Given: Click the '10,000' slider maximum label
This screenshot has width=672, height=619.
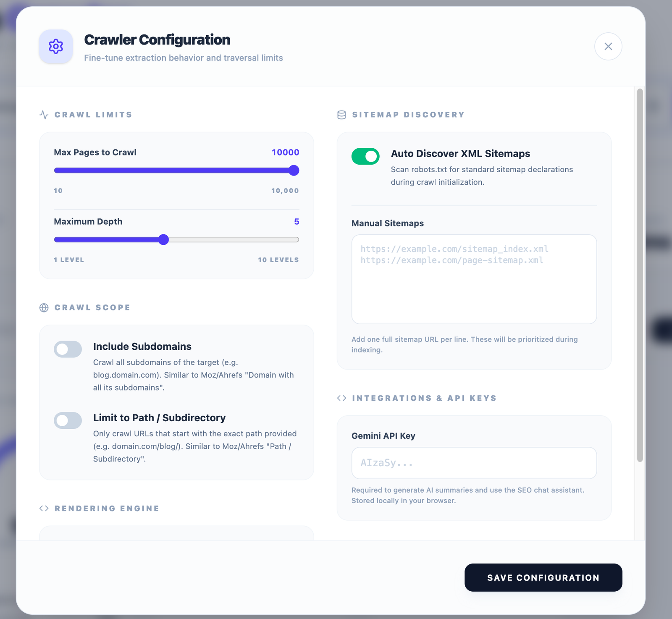Looking at the screenshot, I should point(285,191).
